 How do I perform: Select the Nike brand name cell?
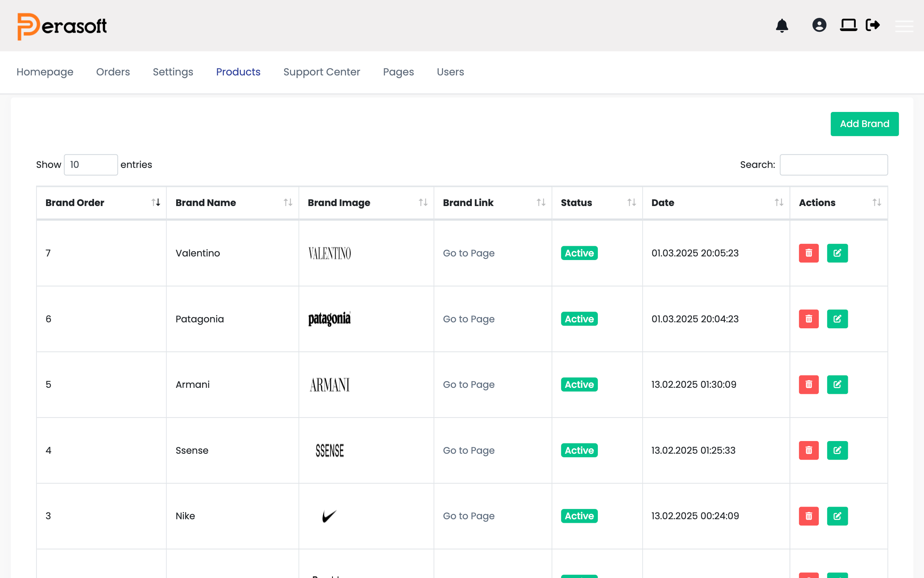(x=232, y=516)
